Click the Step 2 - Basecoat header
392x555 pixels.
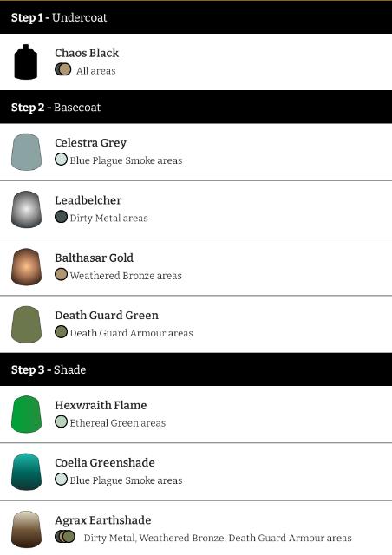pyautogui.click(x=196, y=107)
